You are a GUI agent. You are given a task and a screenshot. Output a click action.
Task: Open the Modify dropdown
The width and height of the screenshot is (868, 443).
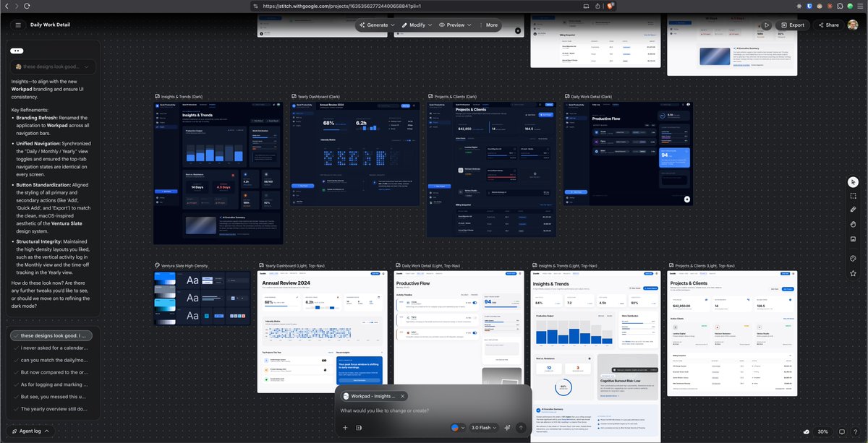(417, 25)
